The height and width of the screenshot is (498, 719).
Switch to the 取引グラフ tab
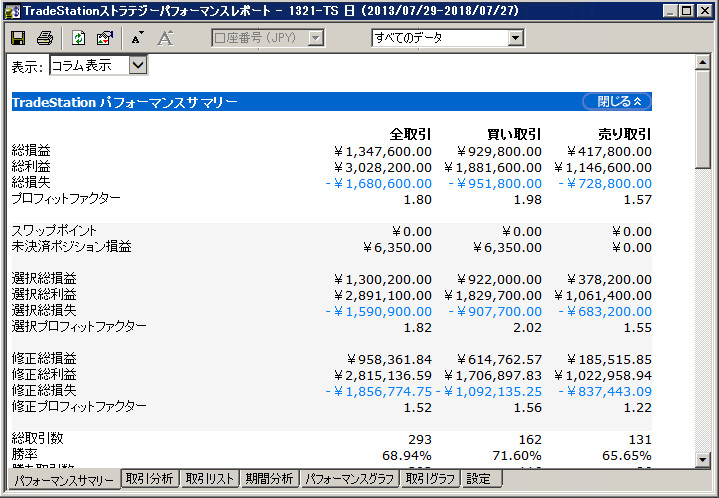pos(431,479)
